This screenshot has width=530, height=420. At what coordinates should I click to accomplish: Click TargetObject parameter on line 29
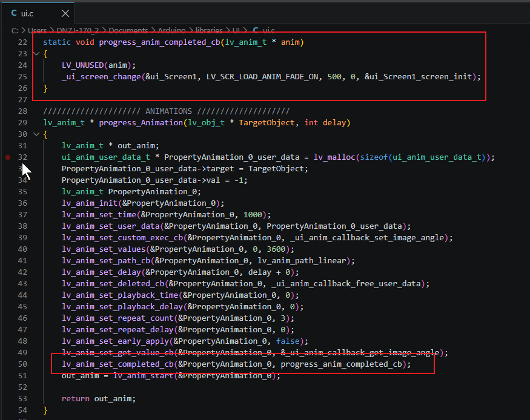pyautogui.click(x=267, y=123)
